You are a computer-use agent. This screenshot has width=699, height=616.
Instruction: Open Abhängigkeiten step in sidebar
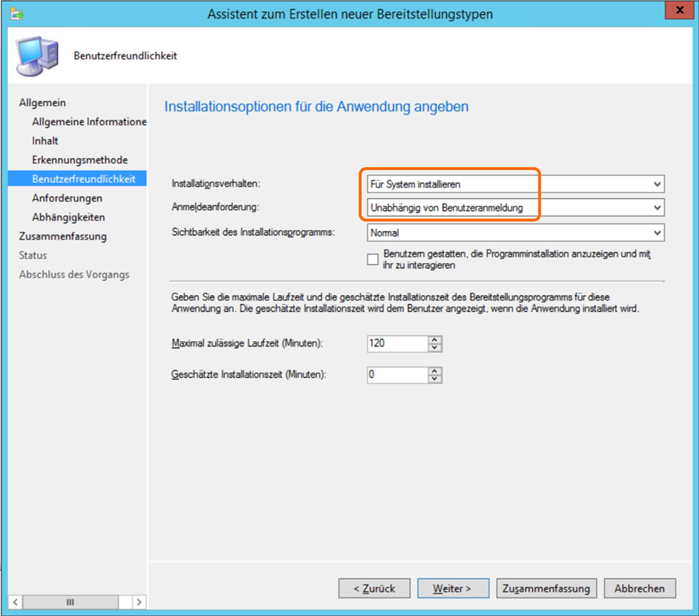(68, 217)
